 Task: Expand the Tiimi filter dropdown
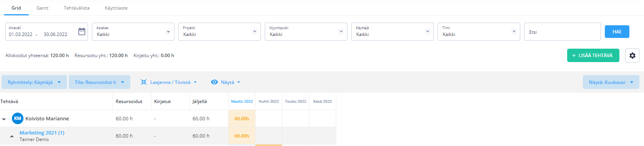point(479,31)
